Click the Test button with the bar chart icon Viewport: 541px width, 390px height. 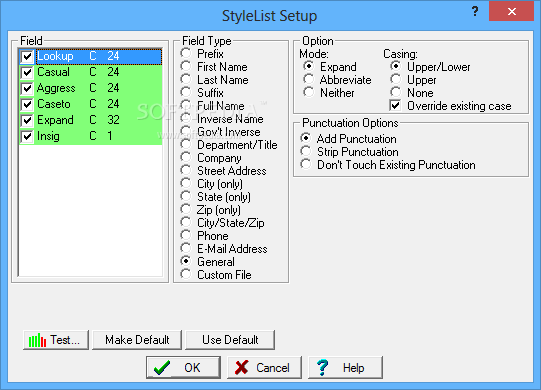56,340
